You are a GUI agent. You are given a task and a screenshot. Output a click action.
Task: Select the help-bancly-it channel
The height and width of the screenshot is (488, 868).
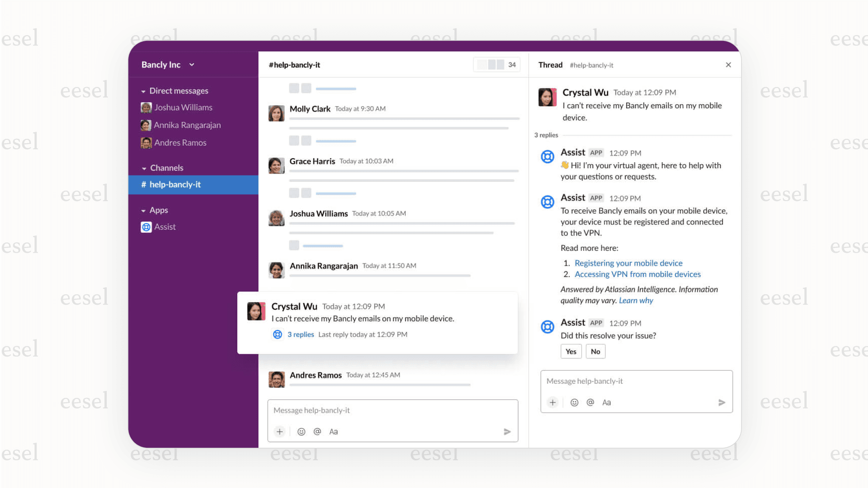(174, 184)
